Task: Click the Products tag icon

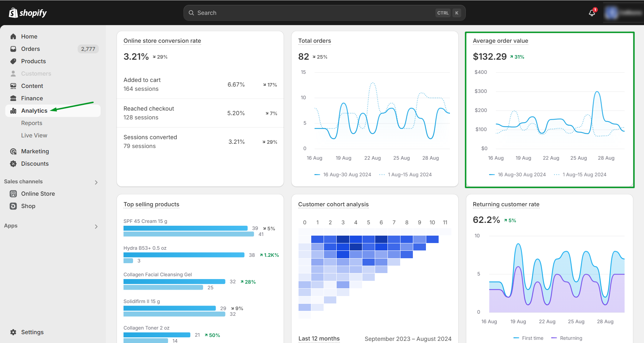Action: [13, 61]
